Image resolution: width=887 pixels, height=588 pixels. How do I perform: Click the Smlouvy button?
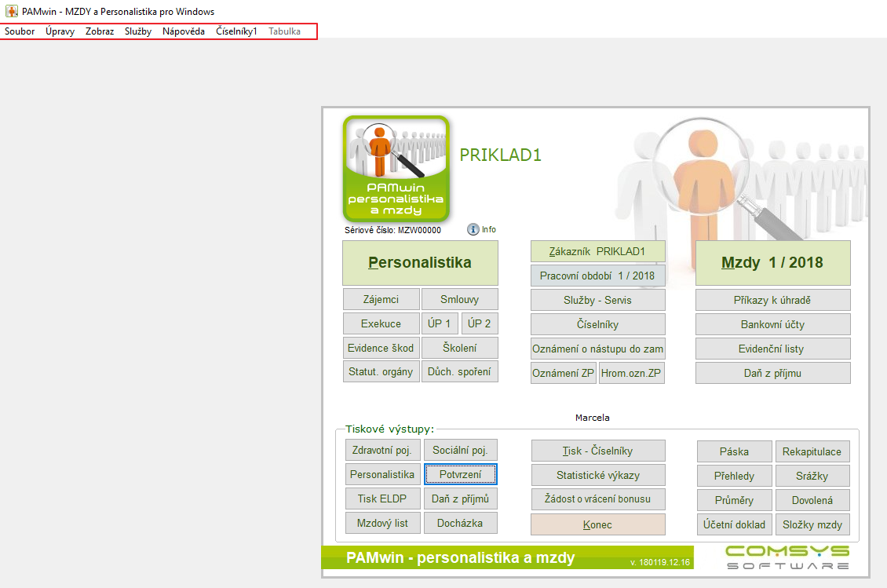point(460,299)
